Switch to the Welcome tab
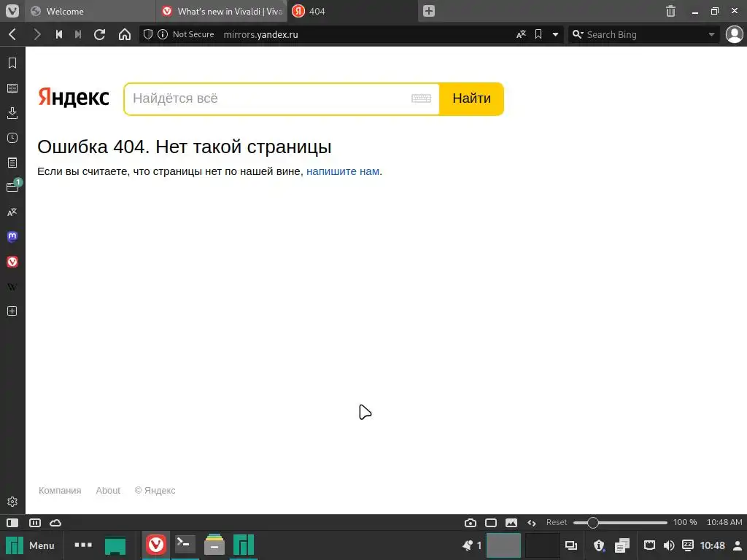The width and height of the screenshot is (747, 560). [90, 12]
